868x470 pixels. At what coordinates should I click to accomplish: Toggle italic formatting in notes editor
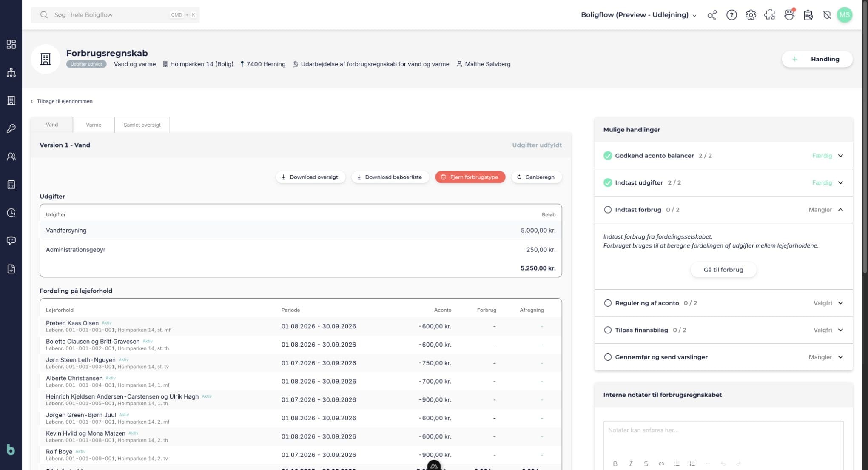tap(630, 464)
